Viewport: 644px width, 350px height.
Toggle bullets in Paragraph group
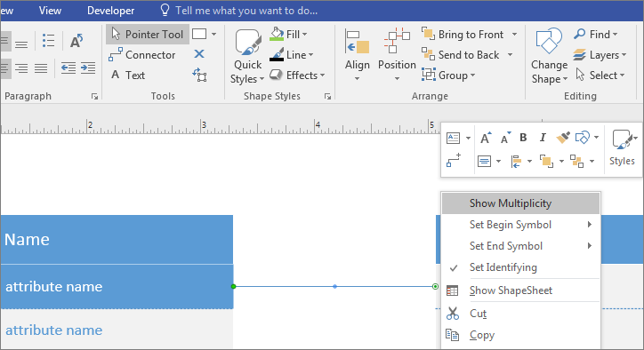click(48, 41)
